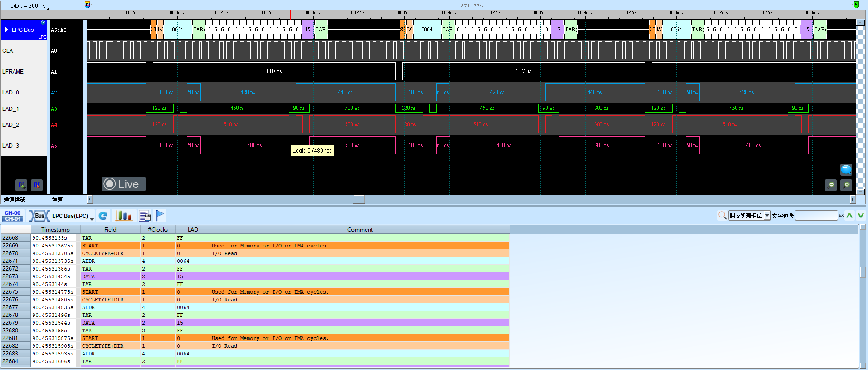Open the LPC Bus(LPC) bus selector dropdown

(x=92, y=219)
